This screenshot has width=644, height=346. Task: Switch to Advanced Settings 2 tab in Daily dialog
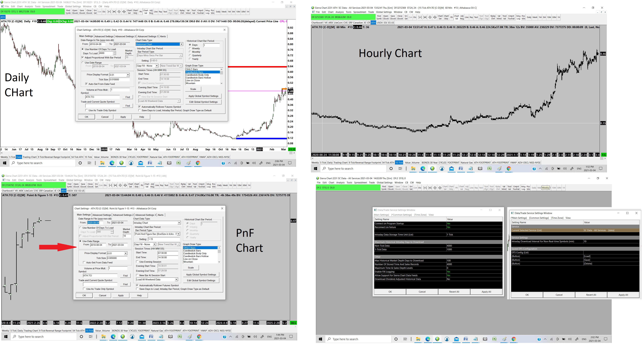click(x=125, y=36)
